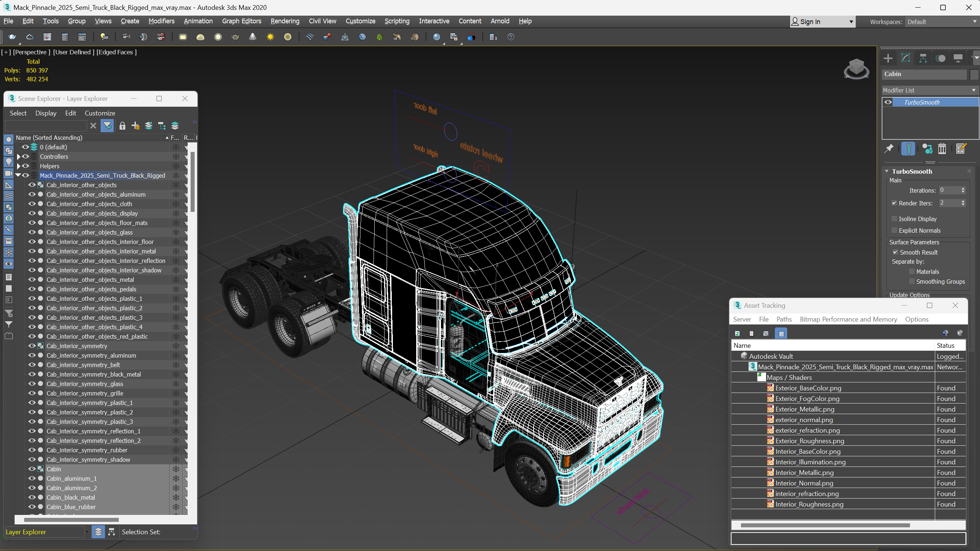Click the Name Sorted Ascending column header

pos(92,138)
